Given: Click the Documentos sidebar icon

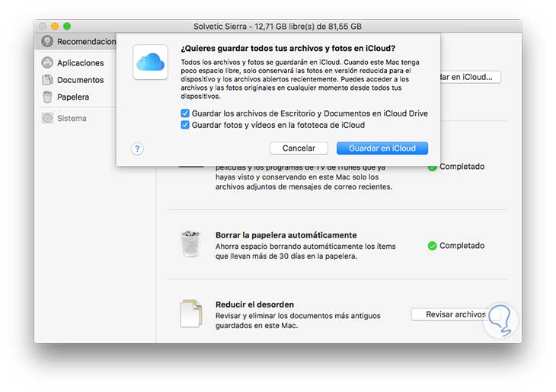Looking at the screenshot, I should [47, 80].
